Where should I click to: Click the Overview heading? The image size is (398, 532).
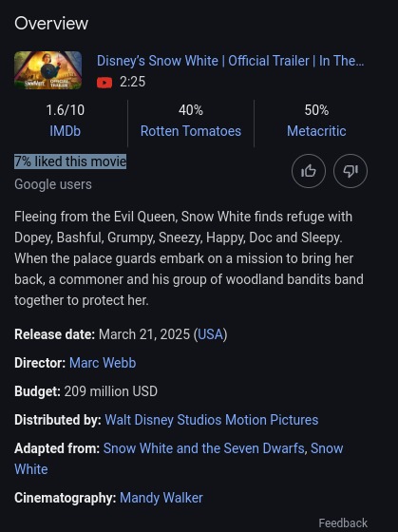click(x=51, y=24)
